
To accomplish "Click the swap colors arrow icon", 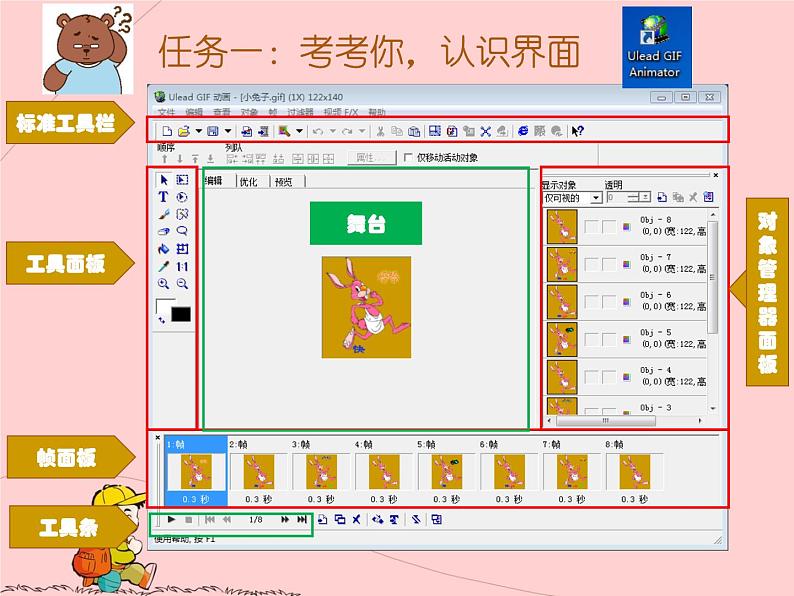I will pos(162,320).
